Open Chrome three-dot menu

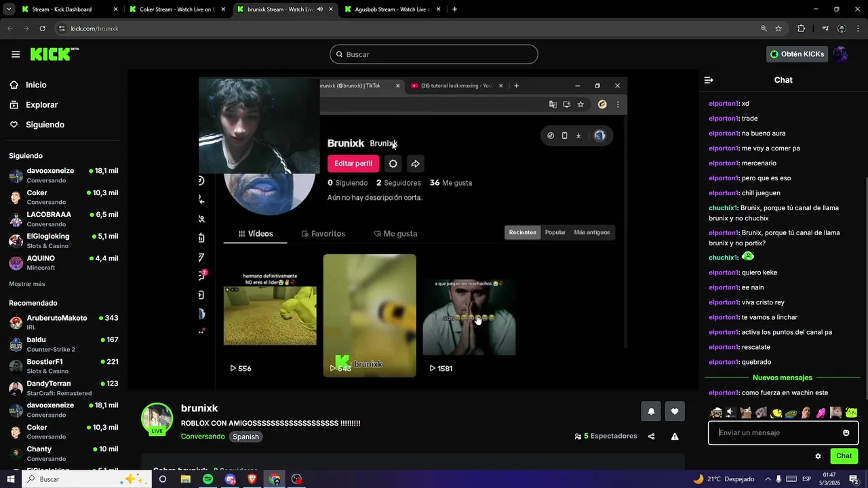[x=856, y=28]
